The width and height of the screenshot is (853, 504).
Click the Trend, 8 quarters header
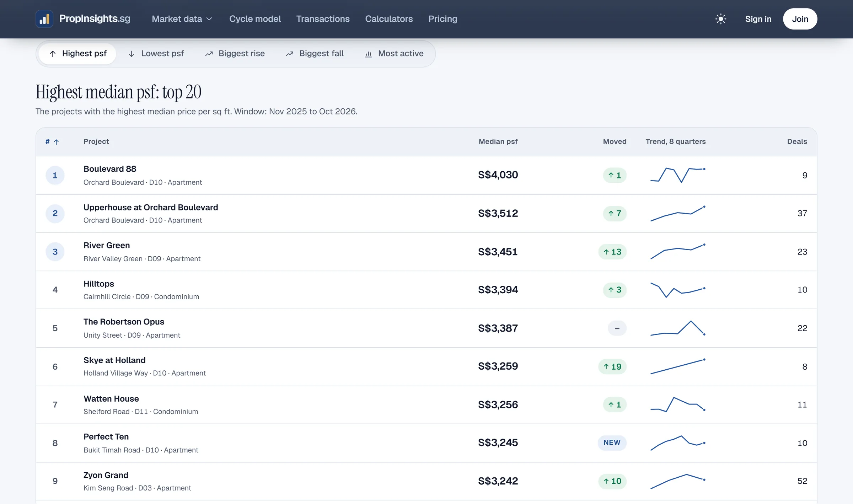676,141
